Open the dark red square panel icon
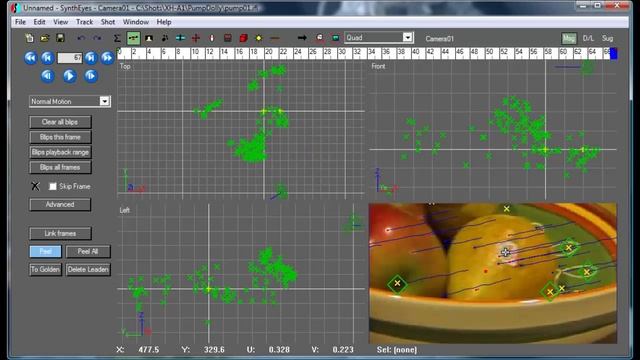The width and height of the screenshot is (640, 360). click(228, 38)
